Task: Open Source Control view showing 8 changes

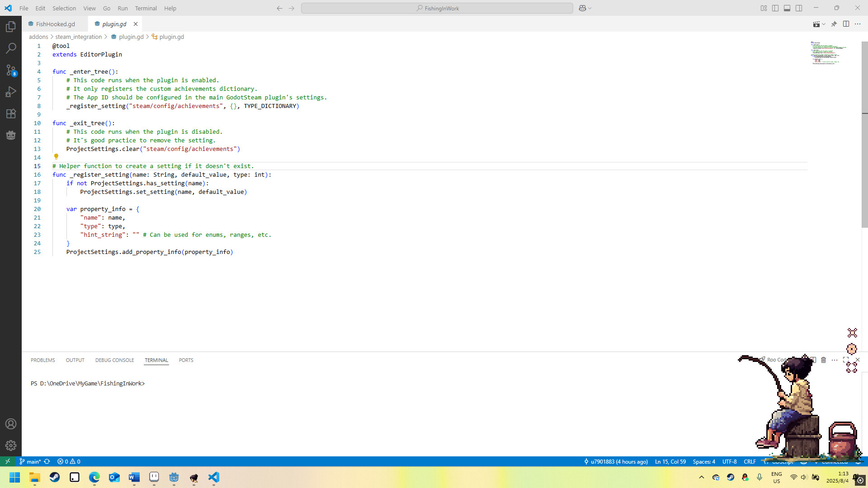Action: (11, 70)
